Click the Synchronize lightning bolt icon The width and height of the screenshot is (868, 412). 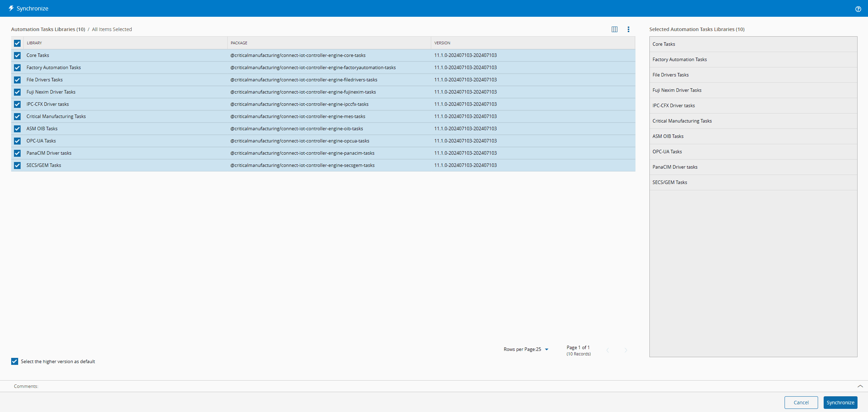point(11,8)
